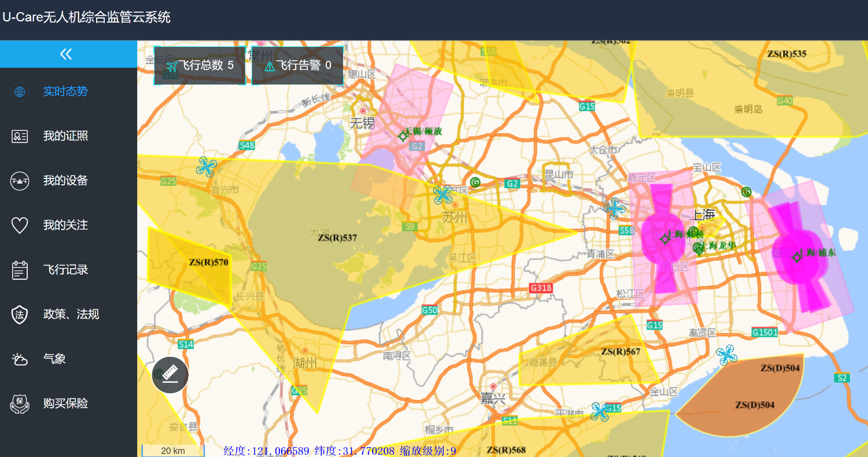868x457 pixels.
Task: Click the G1501 road shield
Action: [764, 332]
